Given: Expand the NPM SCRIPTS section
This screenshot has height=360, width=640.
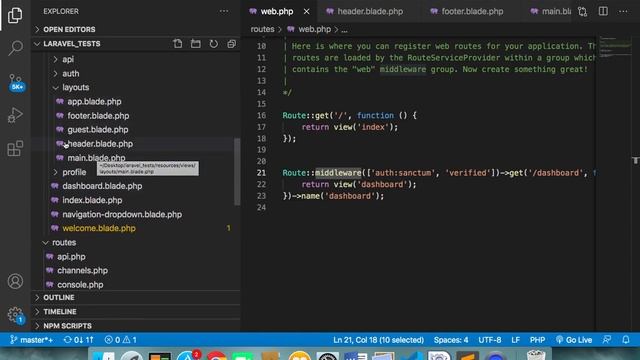Looking at the screenshot, I should point(135,326).
